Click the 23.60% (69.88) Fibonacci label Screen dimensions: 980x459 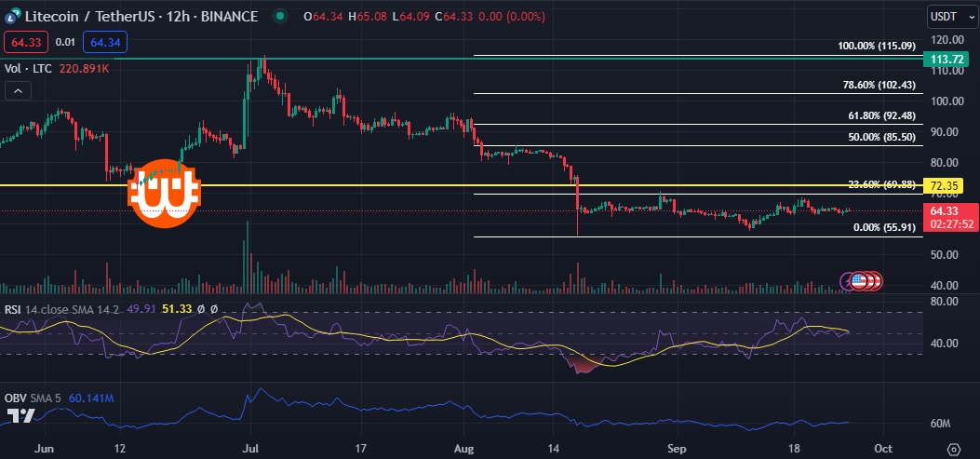882,184
